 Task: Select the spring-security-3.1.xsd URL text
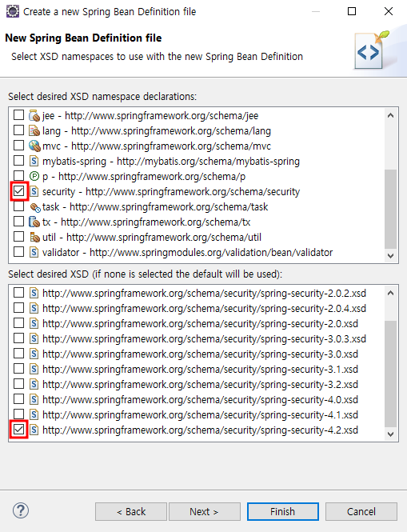(200, 369)
